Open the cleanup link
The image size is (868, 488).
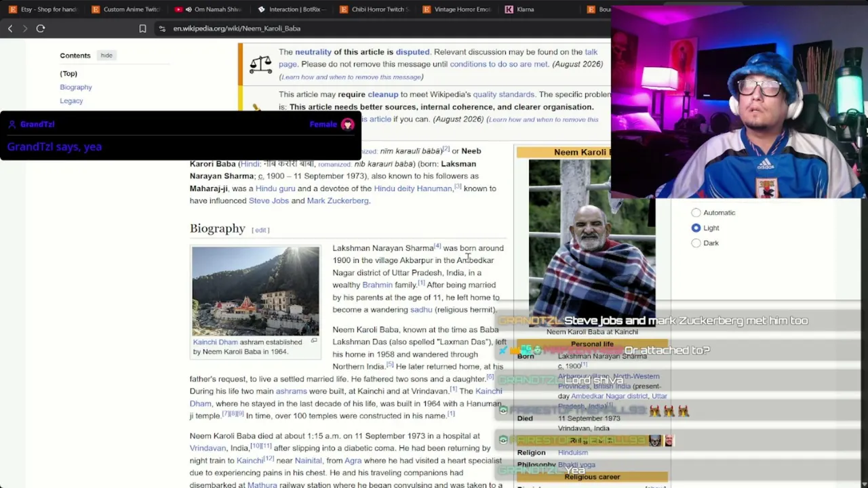pyautogui.click(x=382, y=94)
